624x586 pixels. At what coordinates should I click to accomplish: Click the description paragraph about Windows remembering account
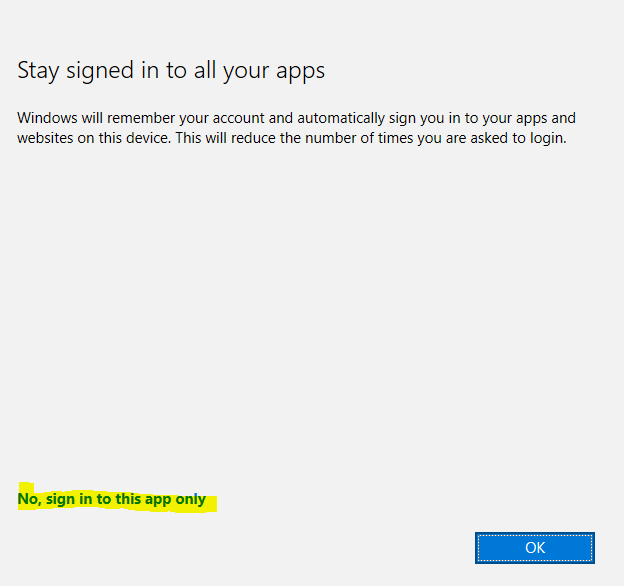tap(296, 128)
